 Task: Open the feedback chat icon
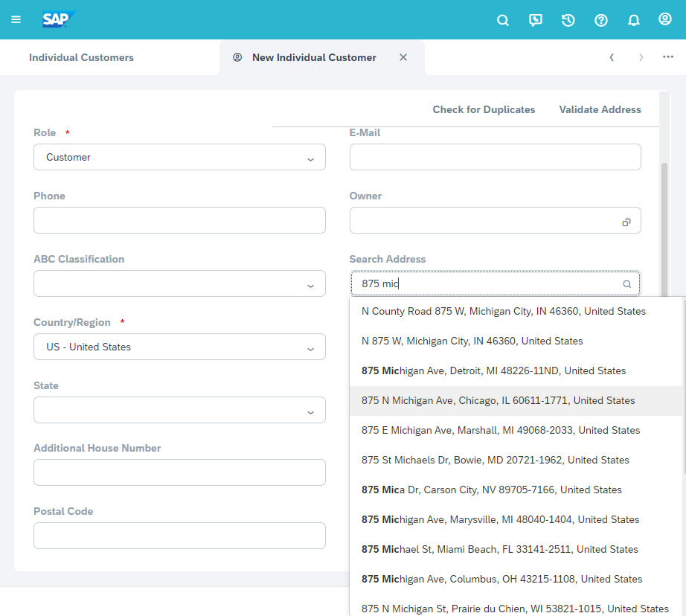click(x=536, y=20)
